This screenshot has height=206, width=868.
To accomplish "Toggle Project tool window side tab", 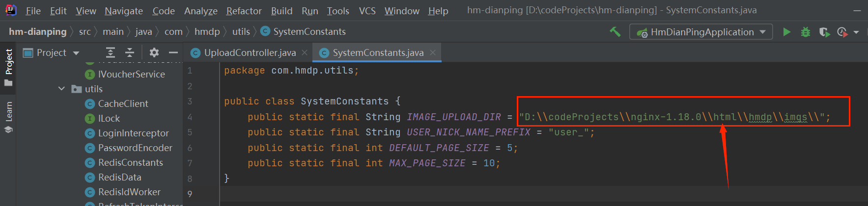I will 8,67.
